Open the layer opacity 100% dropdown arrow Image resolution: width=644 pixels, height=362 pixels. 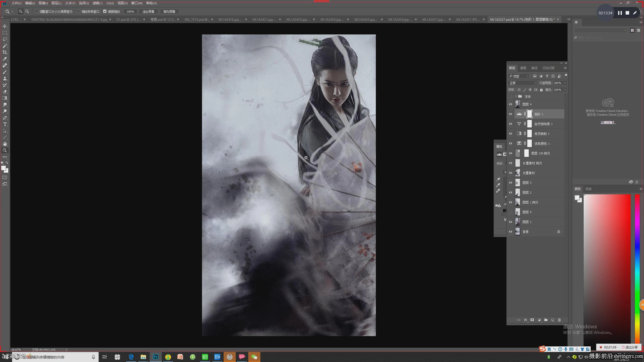[x=565, y=83]
